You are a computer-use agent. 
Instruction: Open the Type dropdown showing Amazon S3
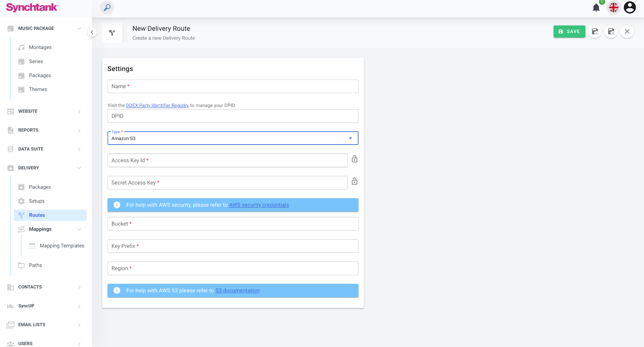pos(233,138)
